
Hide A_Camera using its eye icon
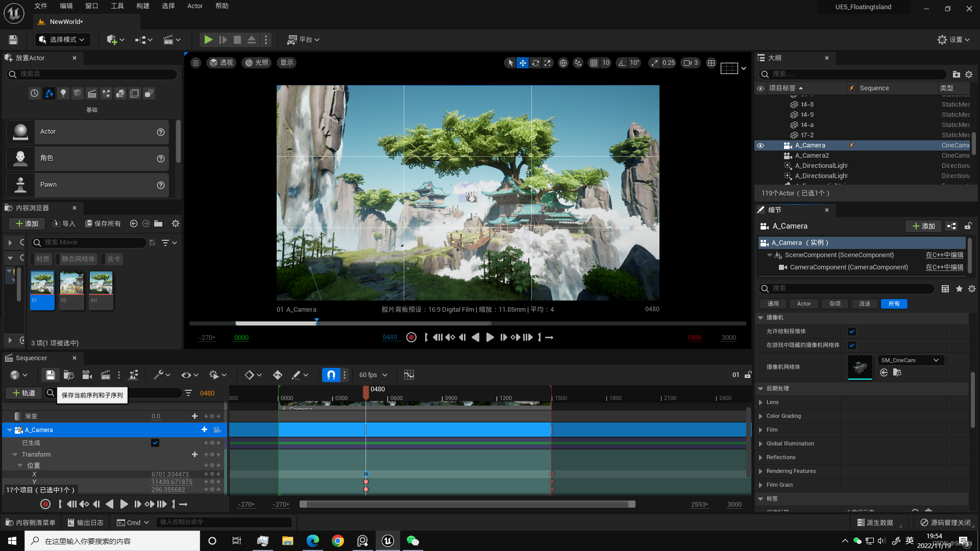pos(761,145)
